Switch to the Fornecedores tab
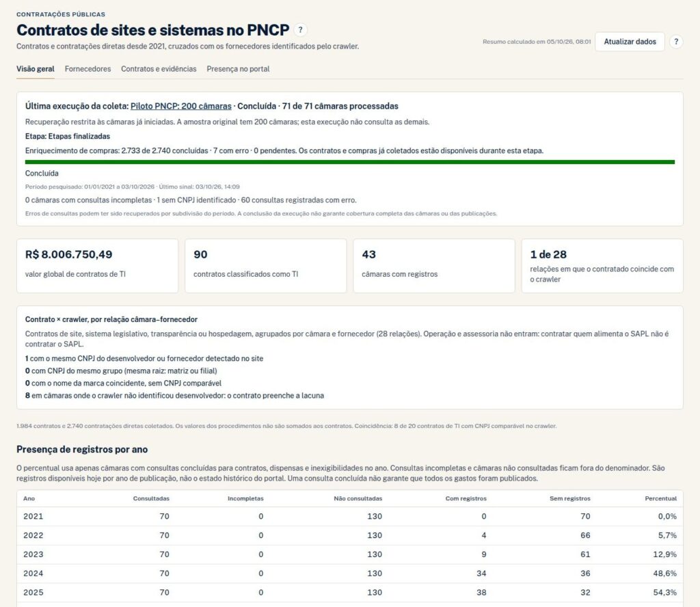The width and height of the screenshot is (700, 607). (x=87, y=69)
